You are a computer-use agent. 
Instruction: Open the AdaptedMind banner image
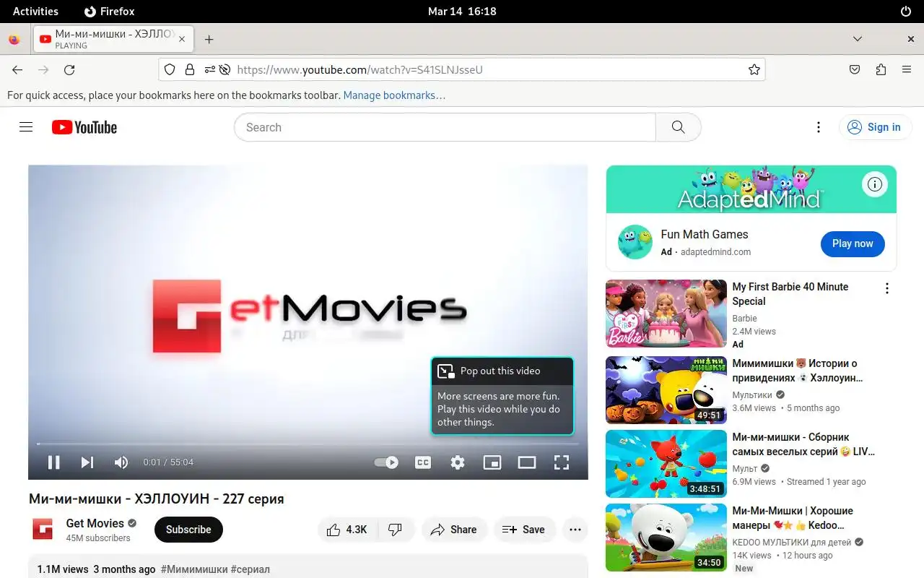pos(751,189)
